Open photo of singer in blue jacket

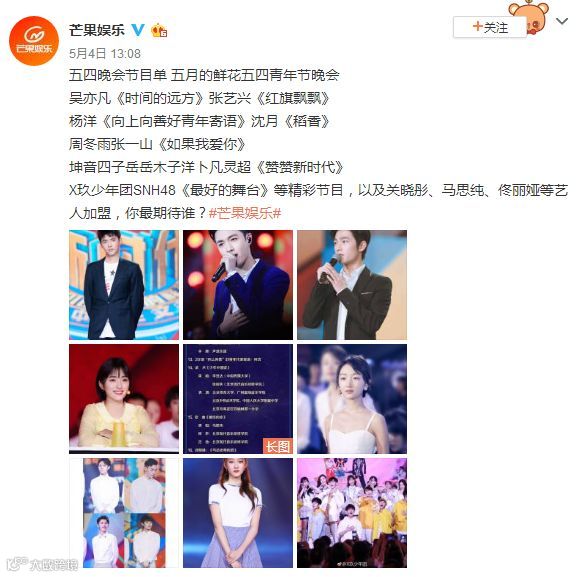[x=238, y=285]
